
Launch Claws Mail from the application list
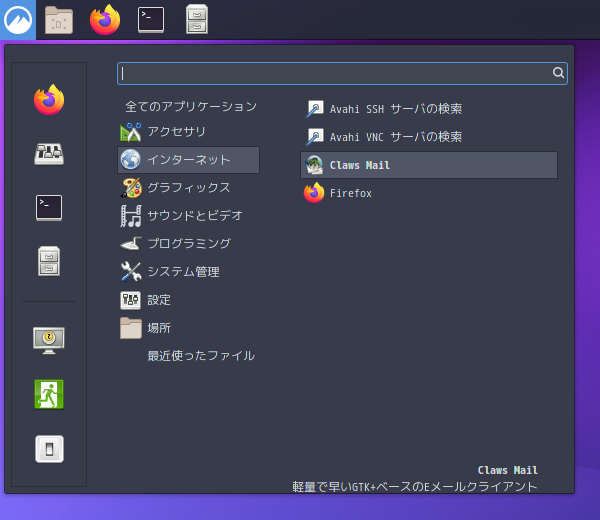click(429, 165)
